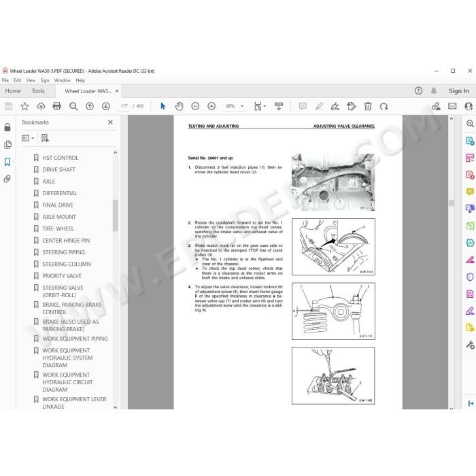Delete using the trash can icon
Viewport: 476px width, 476px height.
[368, 106]
